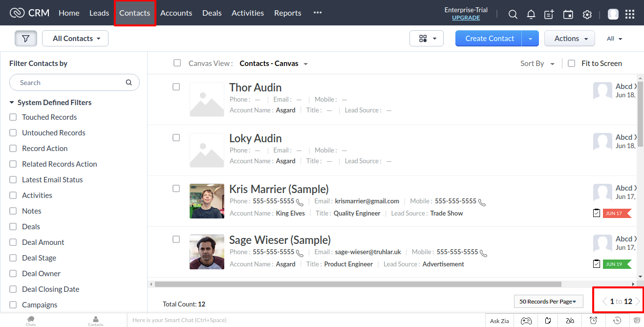Open the 50 Records Per Page dropdown
Screen dimensions: 644x327
tap(548, 302)
